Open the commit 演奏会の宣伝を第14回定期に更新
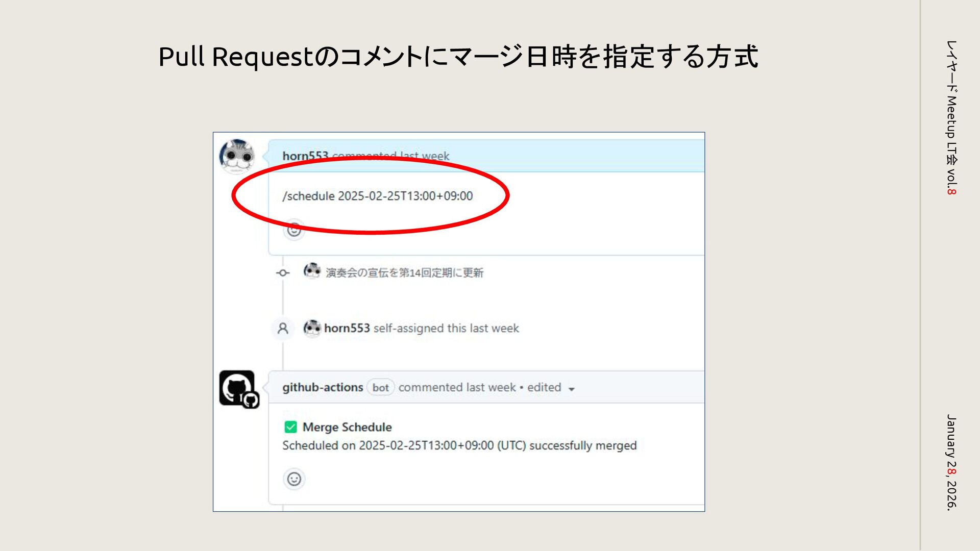980x551 pixels. (x=404, y=273)
